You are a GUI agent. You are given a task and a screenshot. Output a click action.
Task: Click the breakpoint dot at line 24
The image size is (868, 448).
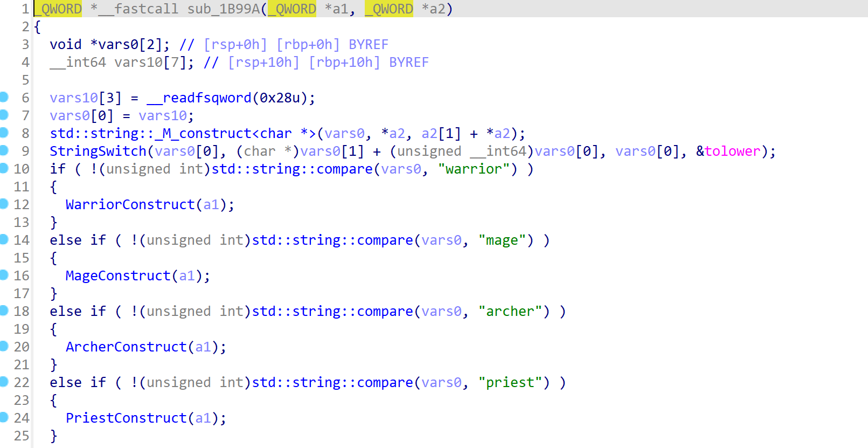(4, 417)
